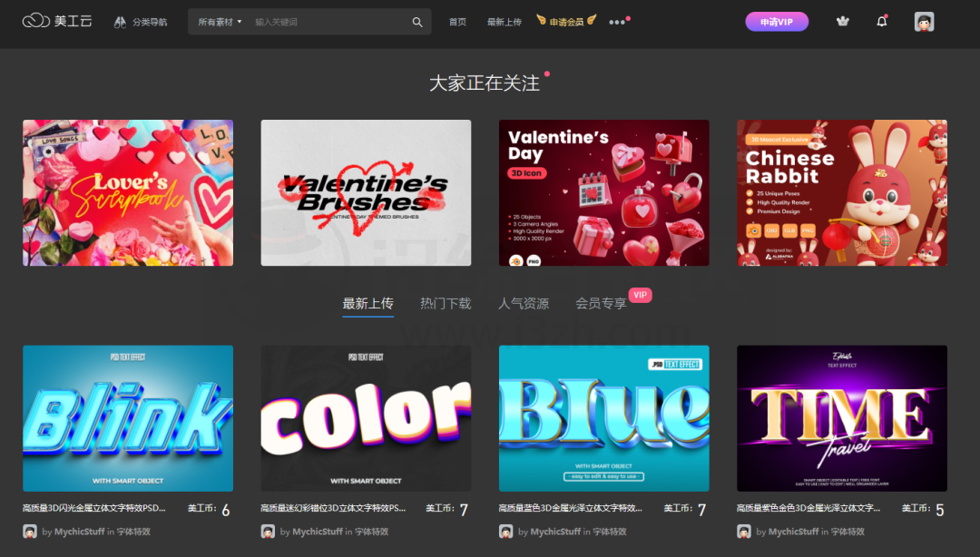The height and width of the screenshot is (557, 980).
Task: Focus the 输入关键词 search field
Action: click(328, 22)
